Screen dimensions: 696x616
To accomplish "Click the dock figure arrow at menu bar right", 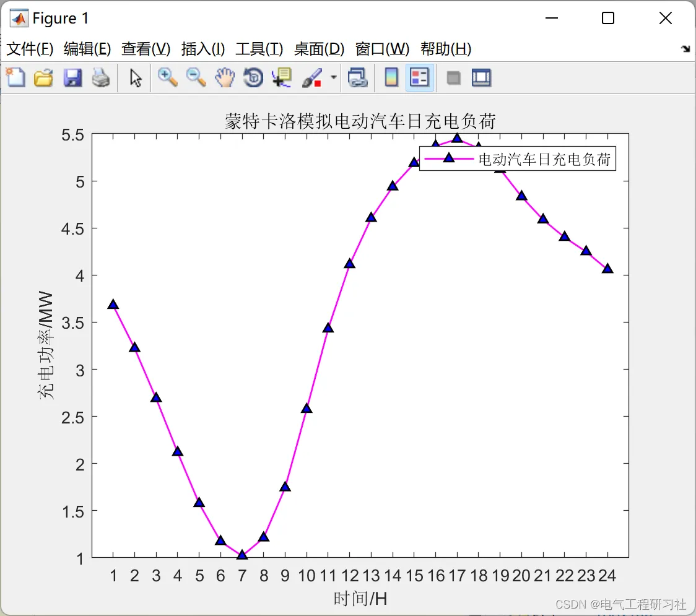I will pyautogui.click(x=686, y=48).
